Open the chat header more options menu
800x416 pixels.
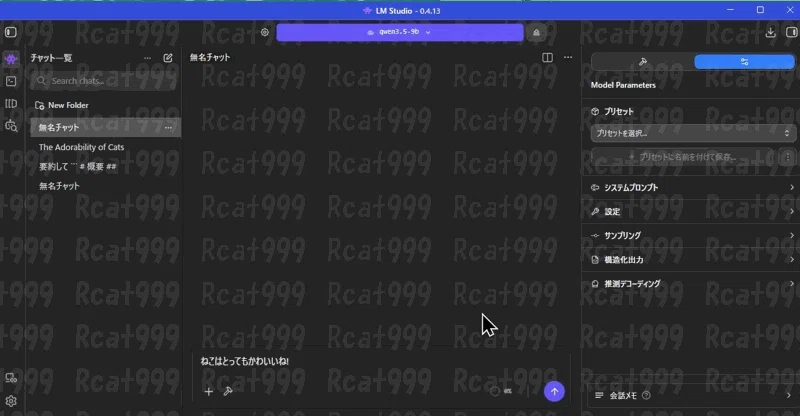(568, 57)
